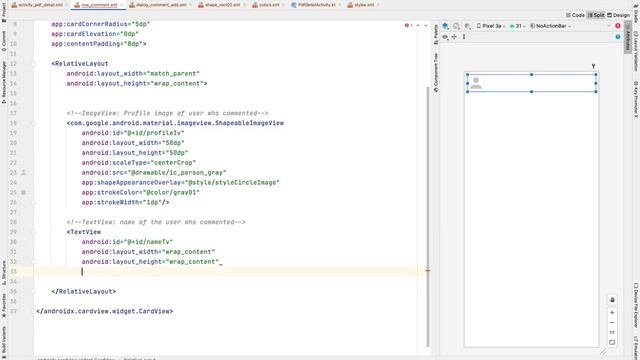The width and height of the screenshot is (640, 360).
Task: Click the gray color swatch on line 25
Action: tap(24, 192)
